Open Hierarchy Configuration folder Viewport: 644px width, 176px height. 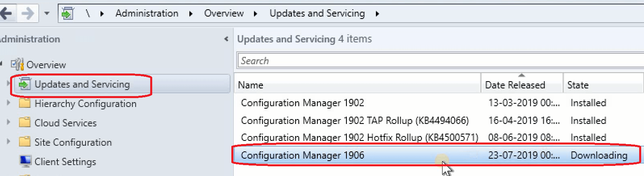pos(86,104)
